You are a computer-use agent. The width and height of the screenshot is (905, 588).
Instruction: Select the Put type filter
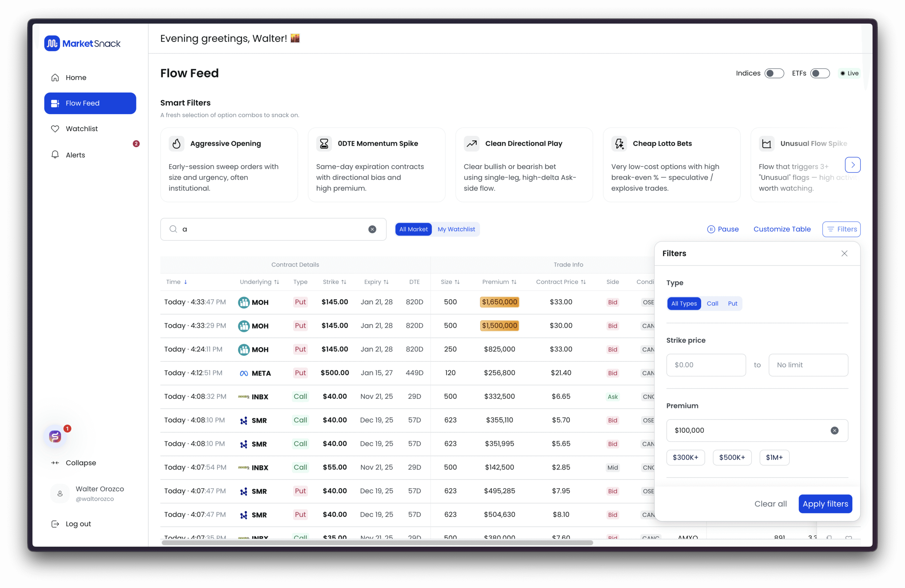point(732,303)
